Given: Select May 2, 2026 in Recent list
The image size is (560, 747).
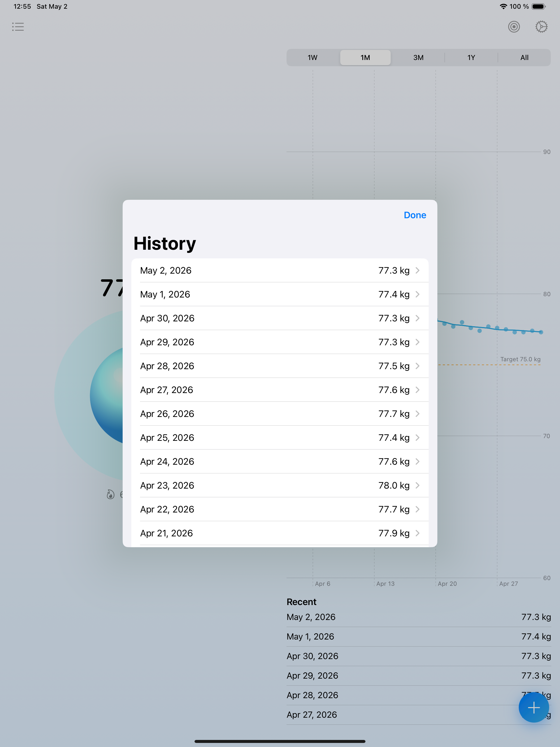Looking at the screenshot, I should point(419,617).
